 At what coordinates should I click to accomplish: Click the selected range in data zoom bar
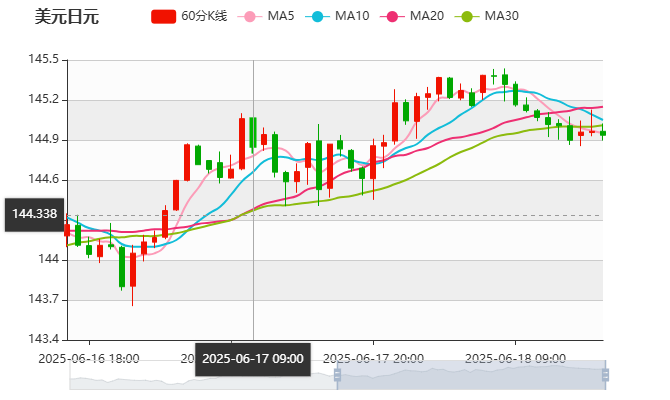tap(471, 375)
